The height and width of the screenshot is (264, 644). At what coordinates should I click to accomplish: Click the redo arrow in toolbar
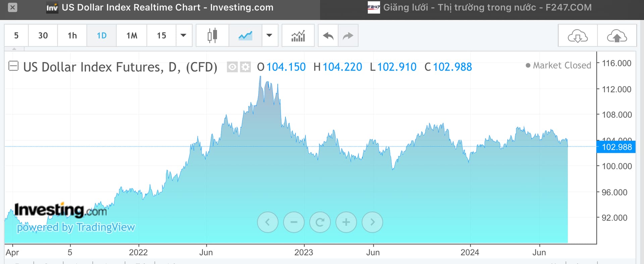(348, 36)
